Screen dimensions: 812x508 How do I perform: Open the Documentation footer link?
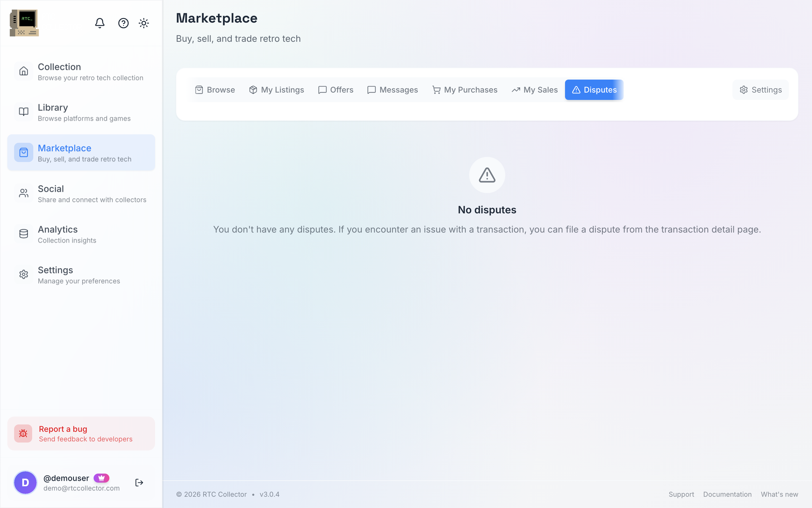(727, 494)
